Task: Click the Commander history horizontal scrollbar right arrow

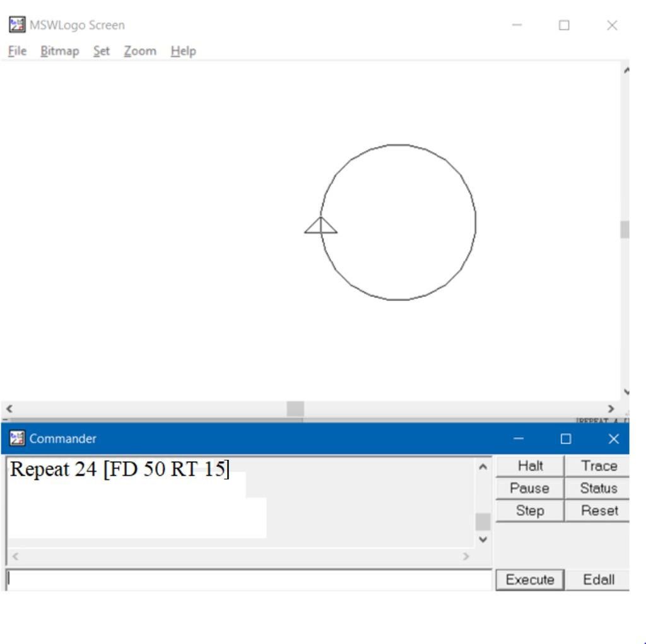Action: (x=466, y=557)
